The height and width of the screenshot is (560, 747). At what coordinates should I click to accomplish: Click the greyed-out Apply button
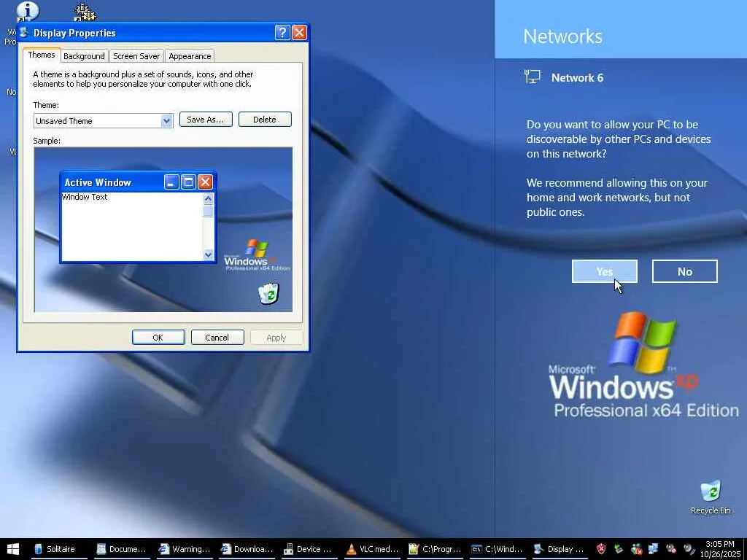click(x=276, y=337)
